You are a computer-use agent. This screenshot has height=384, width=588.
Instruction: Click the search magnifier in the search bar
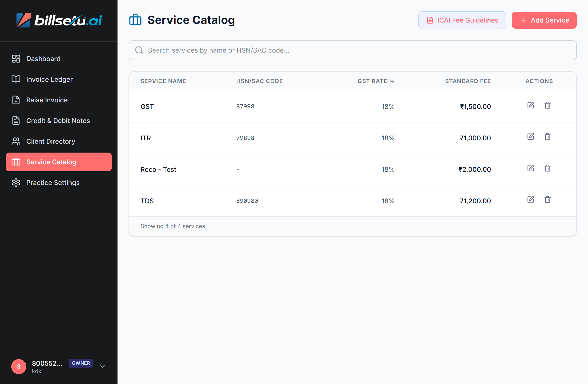139,50
